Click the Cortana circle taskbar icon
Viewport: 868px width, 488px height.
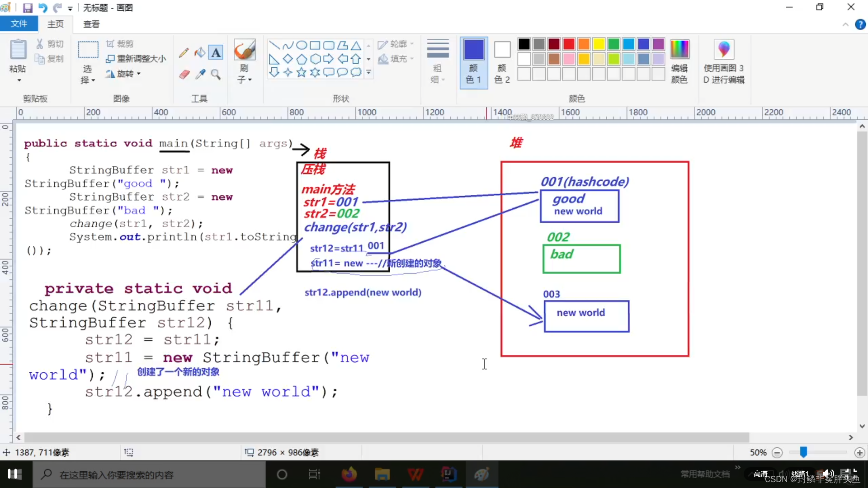click(x=282, y=474)
